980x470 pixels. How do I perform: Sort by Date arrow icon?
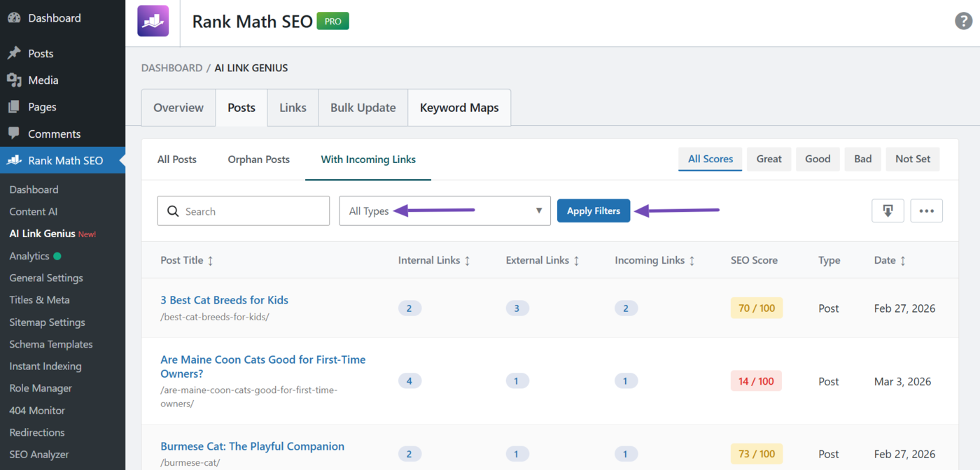coord(902,260)
